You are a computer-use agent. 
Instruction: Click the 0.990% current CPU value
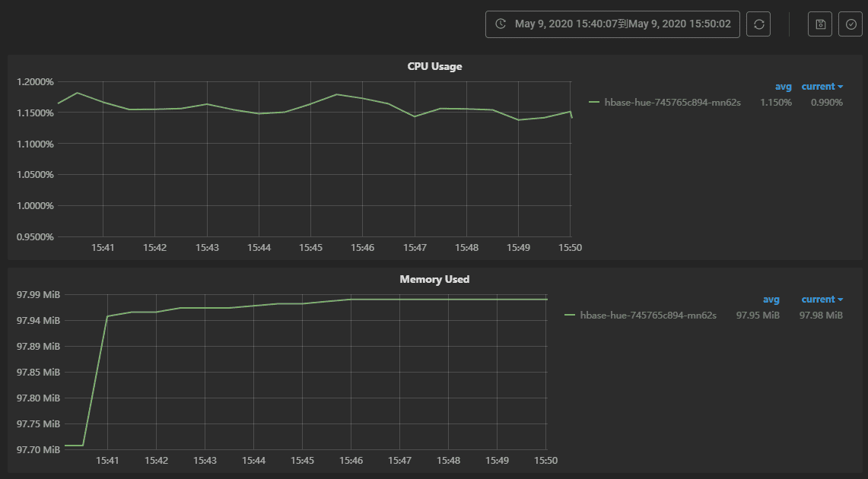826,102
